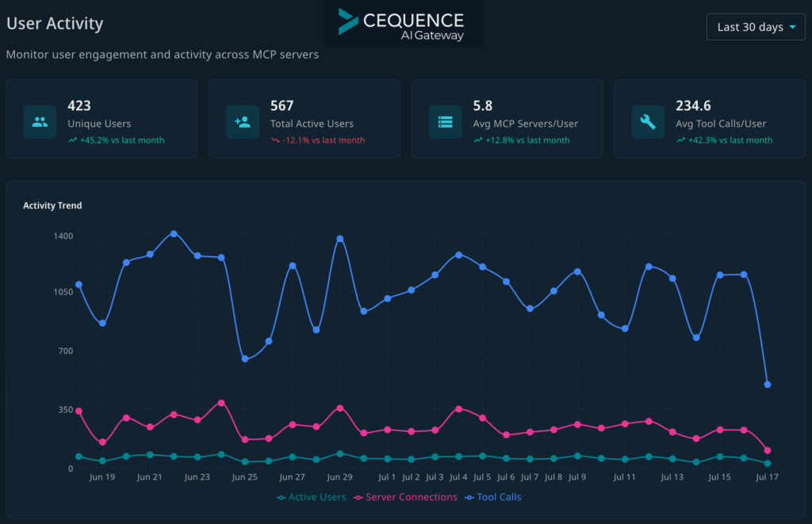Click the Server Connections point on Jul 4

(459, 409)
